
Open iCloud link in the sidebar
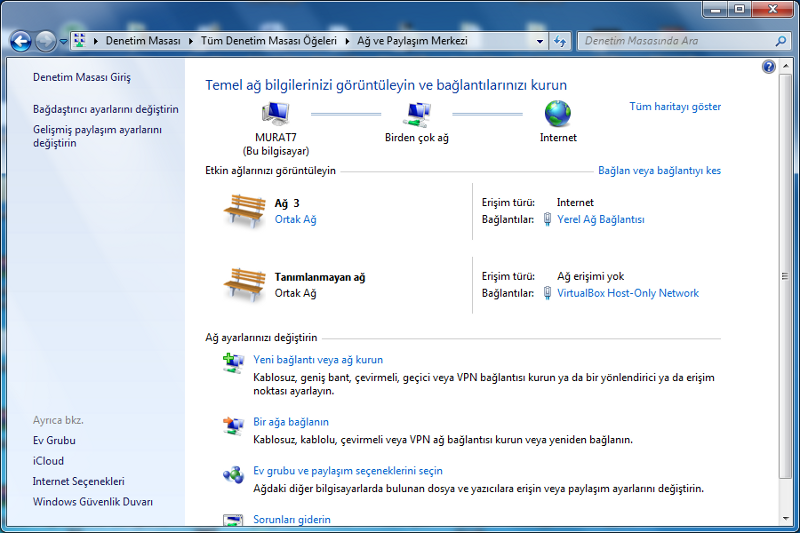48,461
